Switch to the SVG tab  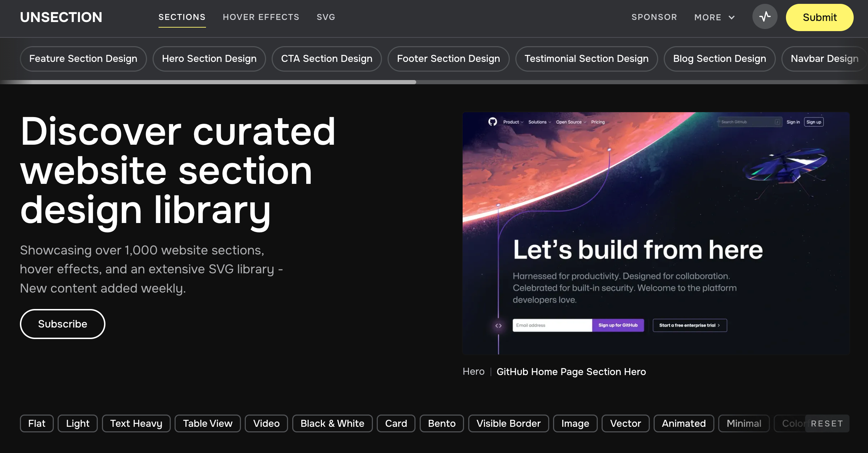pos(325,17)
